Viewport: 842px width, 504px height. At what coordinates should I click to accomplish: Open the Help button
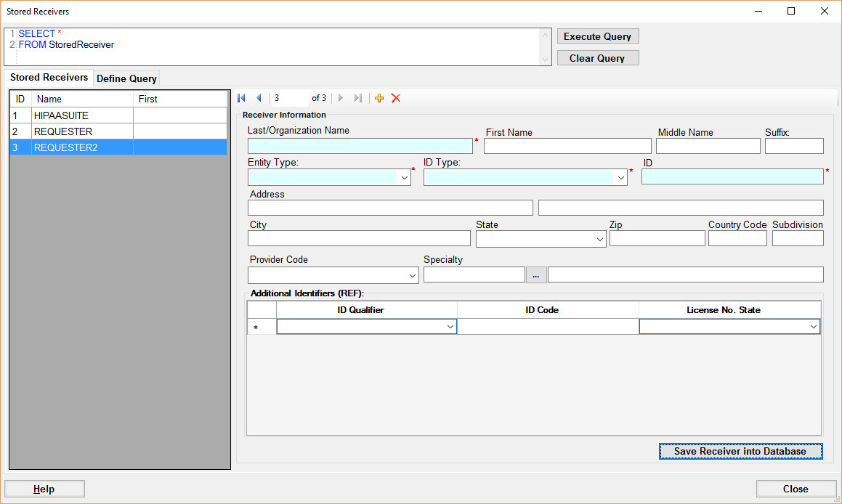point(44,489)
